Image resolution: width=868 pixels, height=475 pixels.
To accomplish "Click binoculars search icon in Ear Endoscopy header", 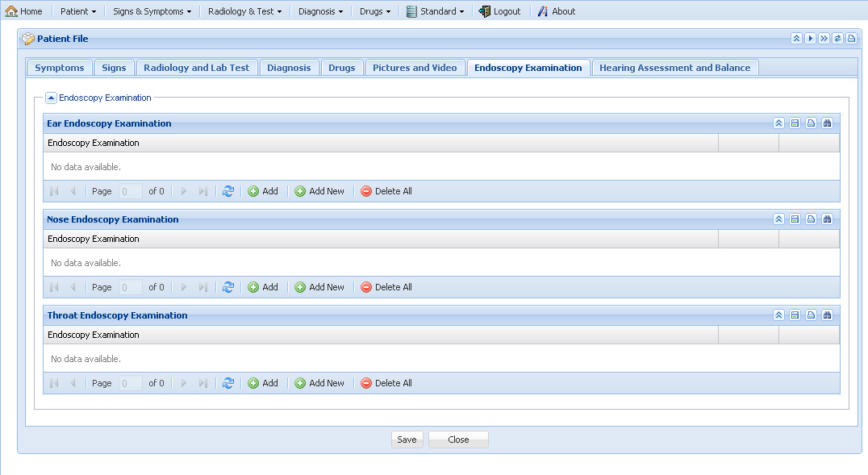I will [x=827, y=123].
